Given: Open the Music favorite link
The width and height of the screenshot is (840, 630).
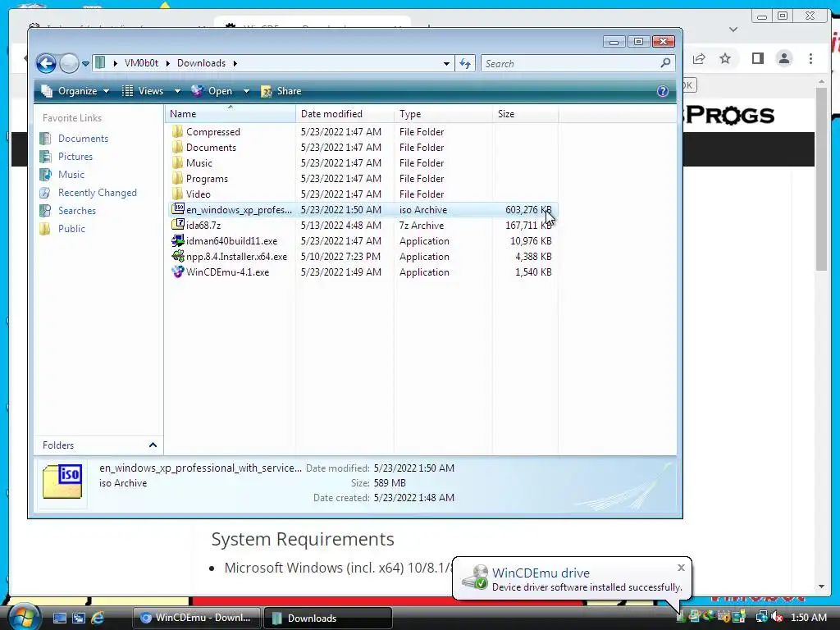Looking at the screenshot, I should (x=62, y=175).
